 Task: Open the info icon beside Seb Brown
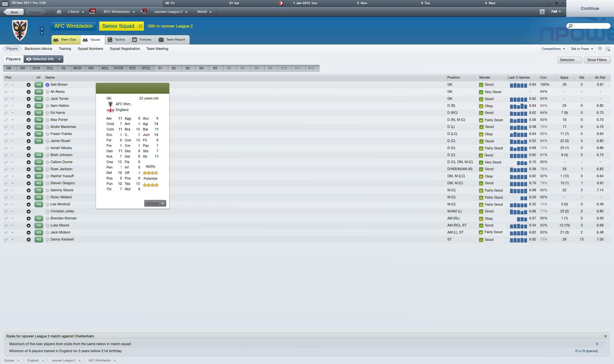point(47,85)
